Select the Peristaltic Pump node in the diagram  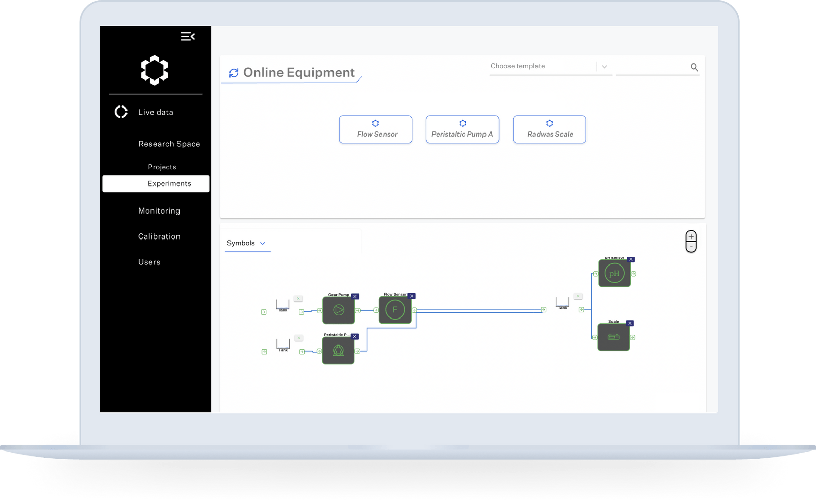click(338, 351)
